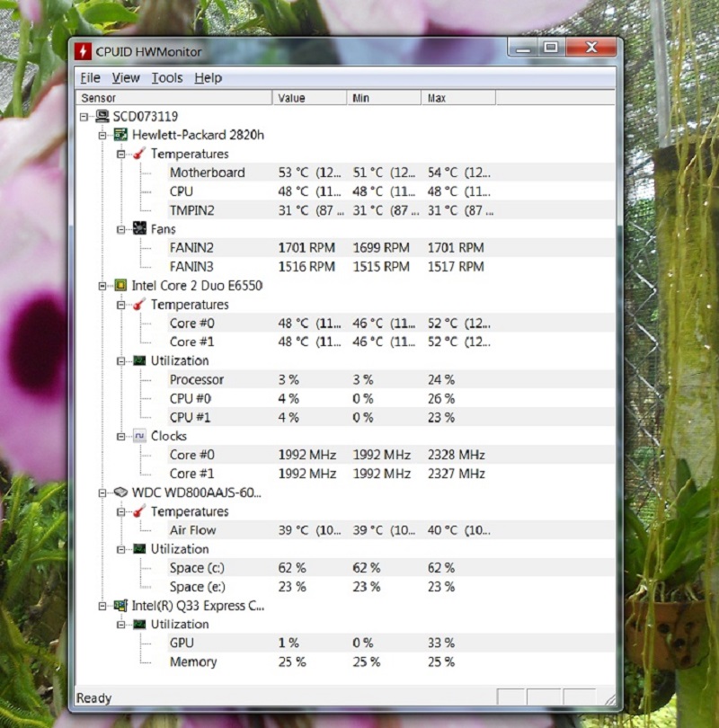The width and height of the screenshot is (719, 728).
Task: Select the Space (c:) row
Action: tap(391, 567)
